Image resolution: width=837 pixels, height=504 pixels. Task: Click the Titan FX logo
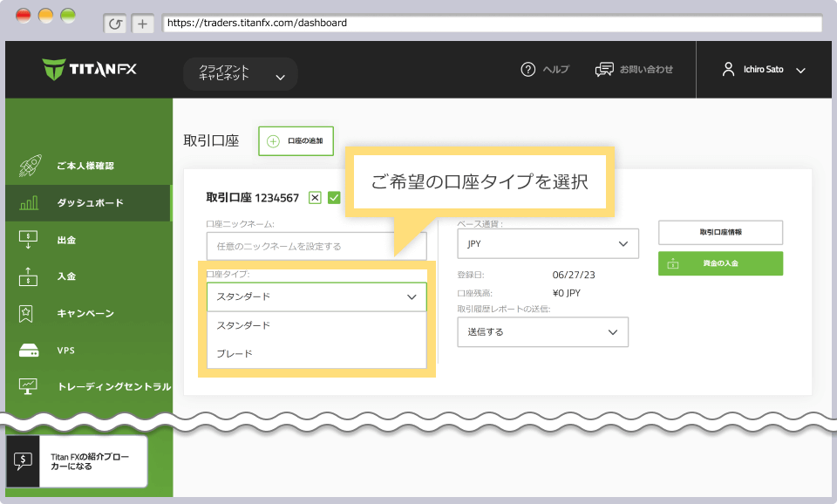point(89,70)
